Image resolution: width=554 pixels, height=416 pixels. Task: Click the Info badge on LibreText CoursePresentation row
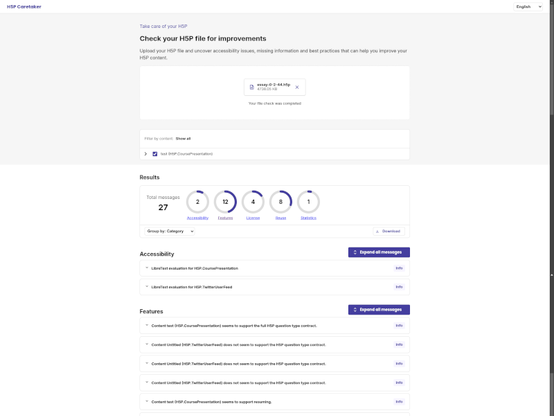pos(399,268)
